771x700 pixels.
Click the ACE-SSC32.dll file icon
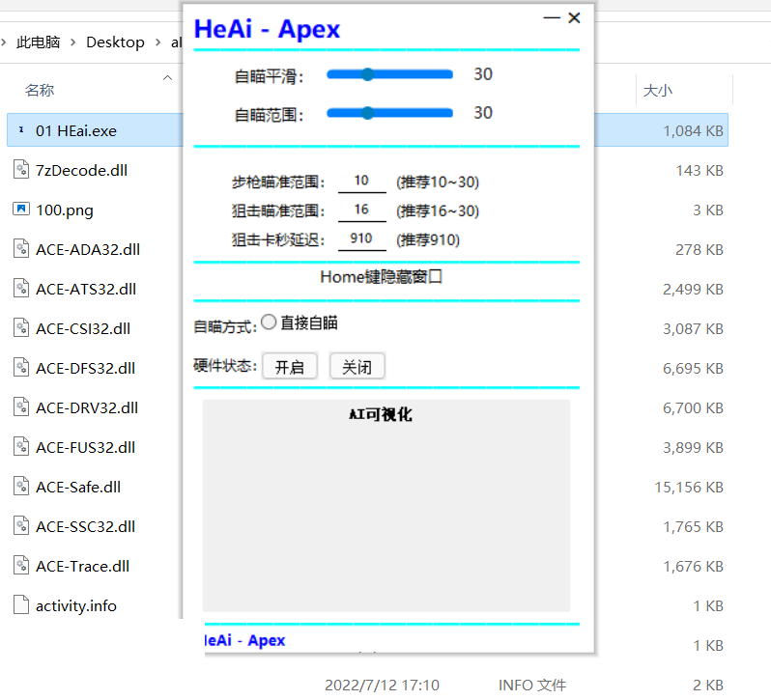21,525
